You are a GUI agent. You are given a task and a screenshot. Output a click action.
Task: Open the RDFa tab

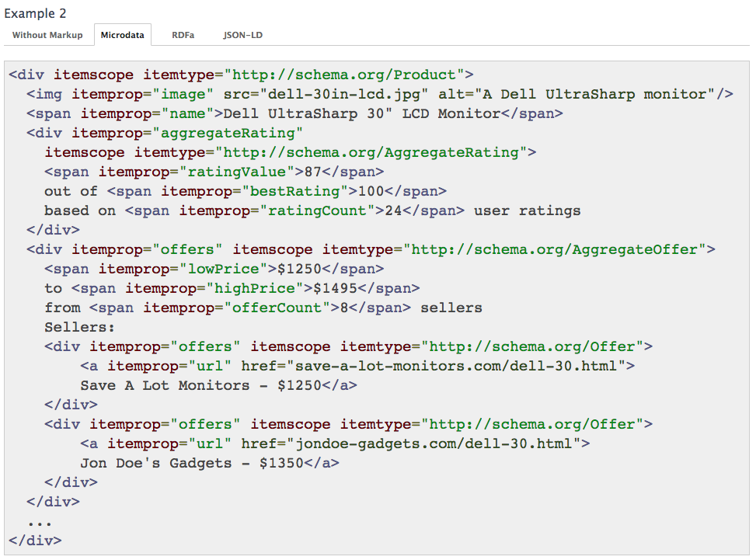point(181,34)
